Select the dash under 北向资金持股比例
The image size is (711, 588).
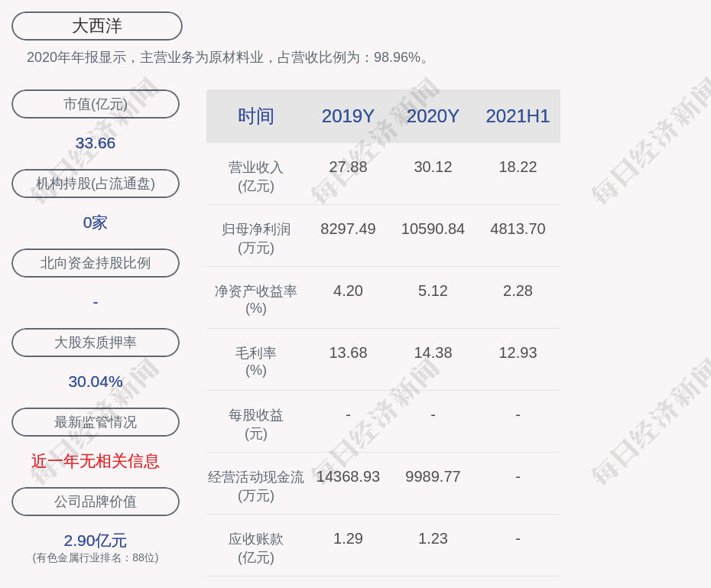pyautogui.click(x=96, y=302)
